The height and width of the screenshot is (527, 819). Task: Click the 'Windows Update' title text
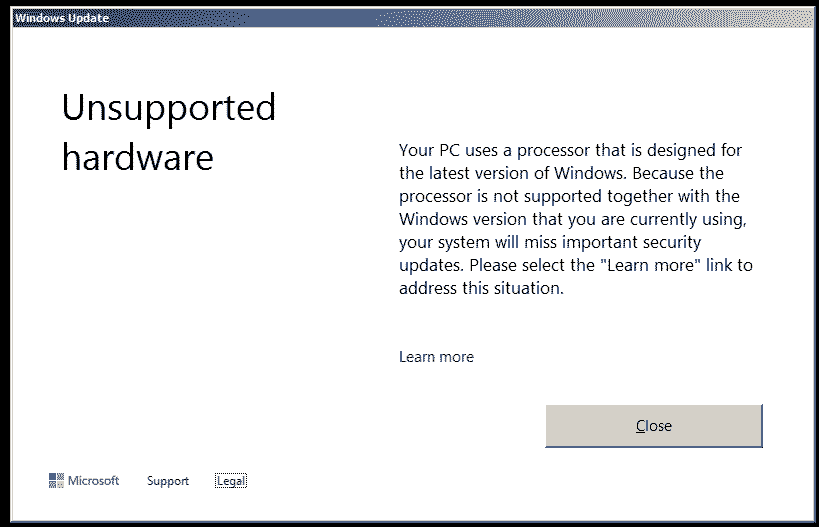(x=62, y=18)
